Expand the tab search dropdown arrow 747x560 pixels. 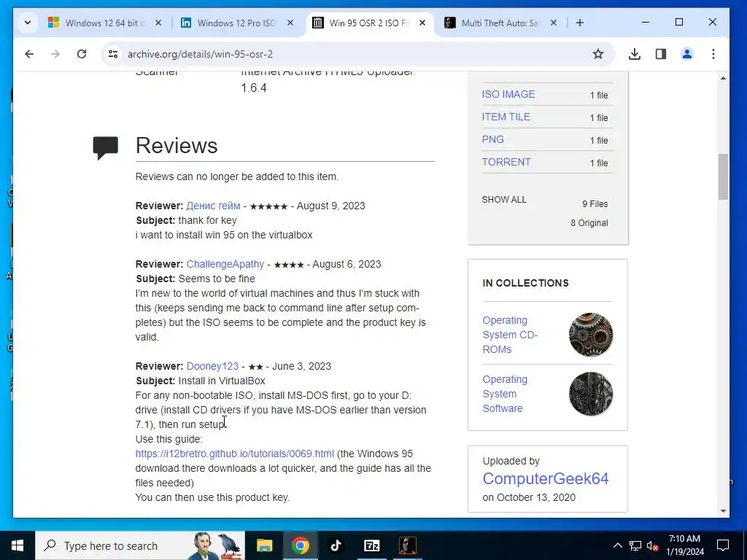tap(28, 23)
